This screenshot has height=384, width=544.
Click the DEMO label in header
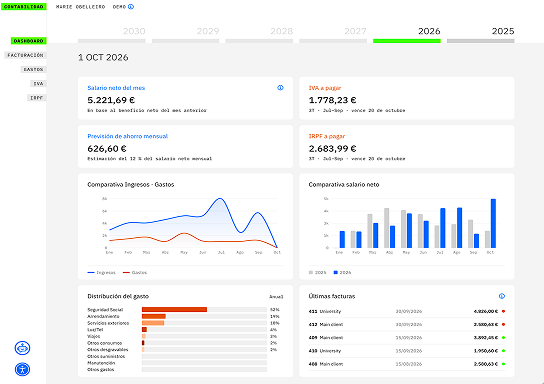[119, 7]
